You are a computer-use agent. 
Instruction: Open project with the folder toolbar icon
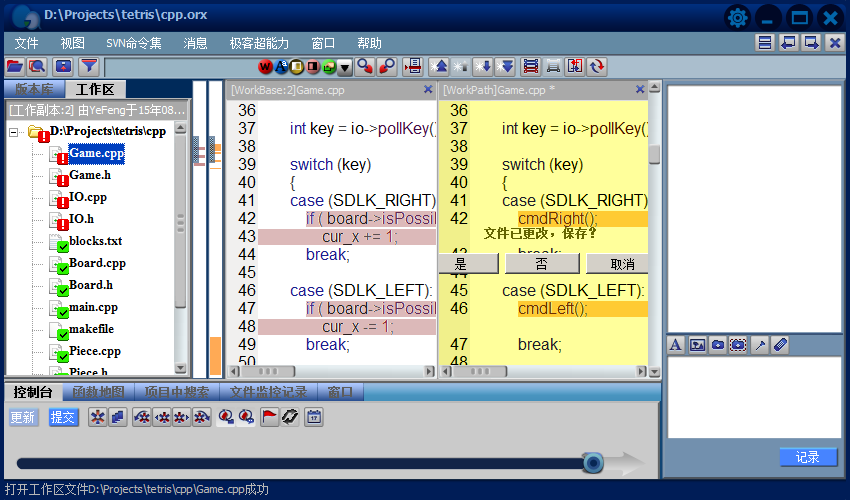pyautogui.click(x=15, y=67)
